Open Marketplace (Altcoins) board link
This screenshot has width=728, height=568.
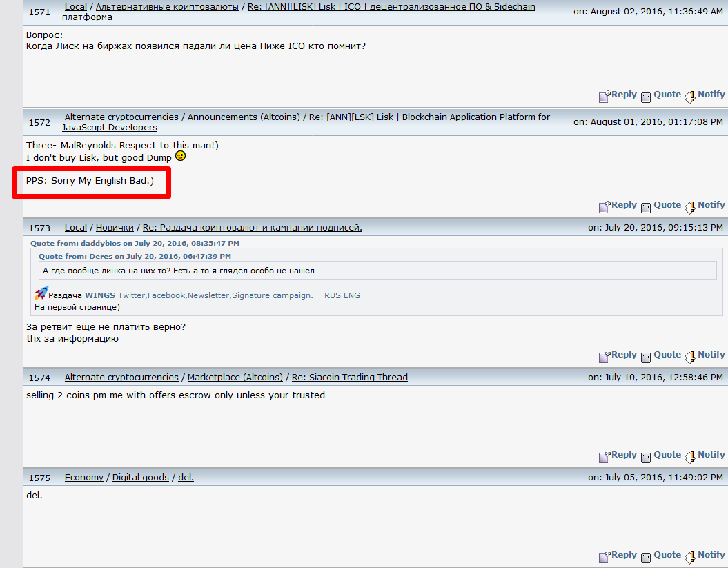[235, 377]
